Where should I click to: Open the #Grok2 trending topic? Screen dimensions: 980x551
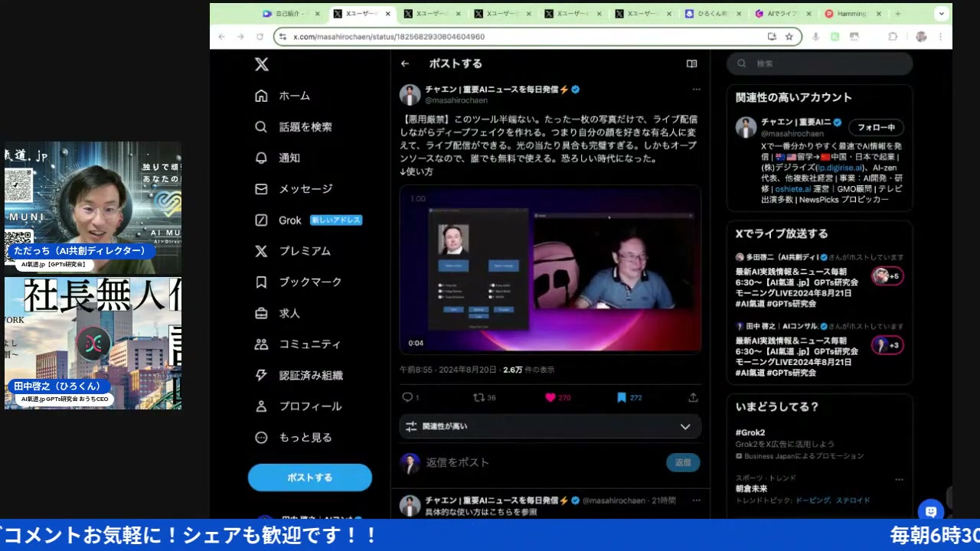point(750,432)
